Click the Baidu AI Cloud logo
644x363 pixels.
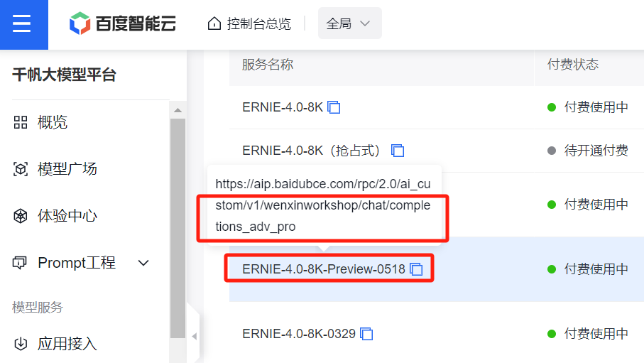(122, 23)
